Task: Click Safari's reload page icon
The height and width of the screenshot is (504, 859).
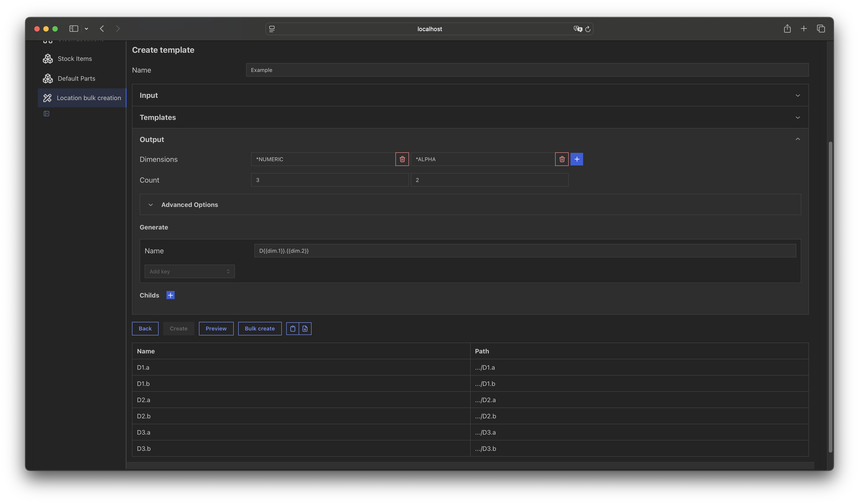Action: pos(588,29)
